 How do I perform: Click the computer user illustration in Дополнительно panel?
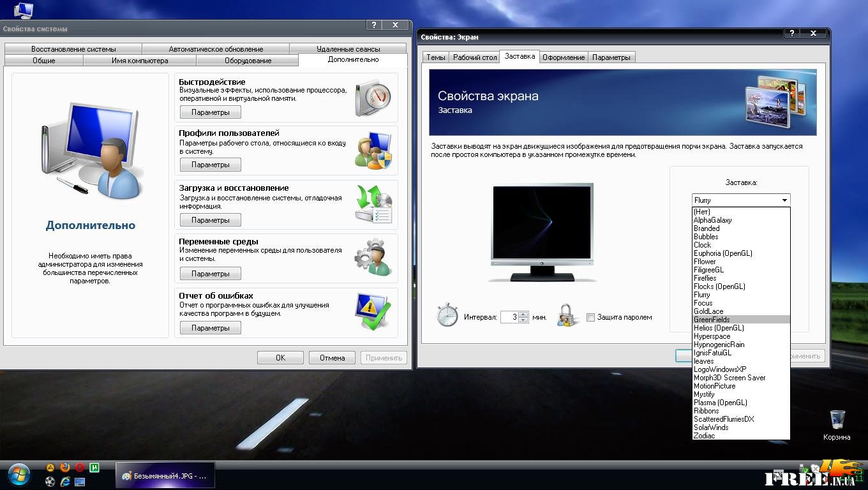pos(91,151)
